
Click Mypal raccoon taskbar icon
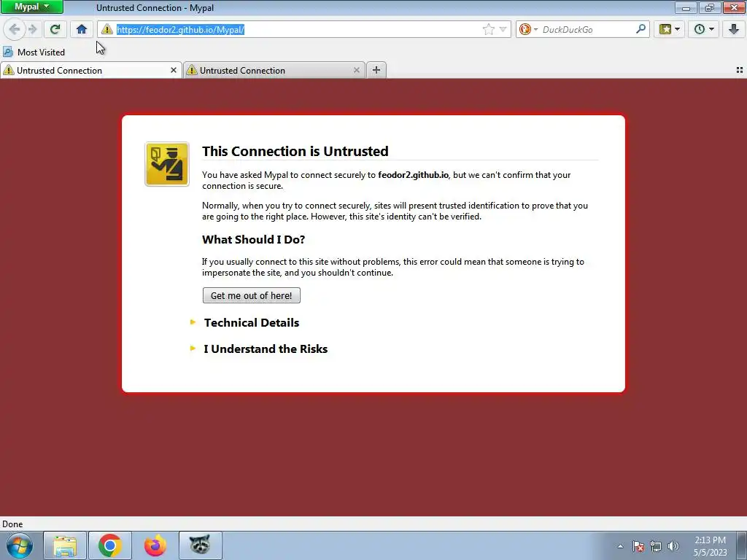click(200, 545)
